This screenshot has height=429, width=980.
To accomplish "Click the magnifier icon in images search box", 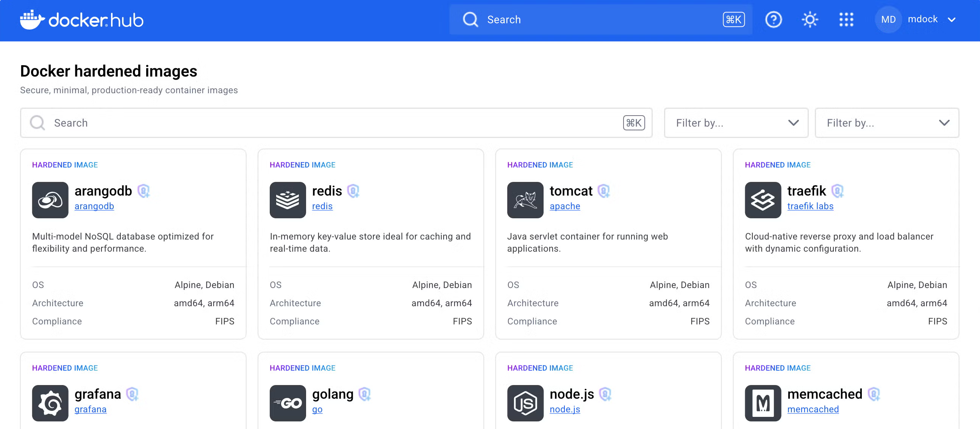I will pyautogui.click(x=37, y=122).
